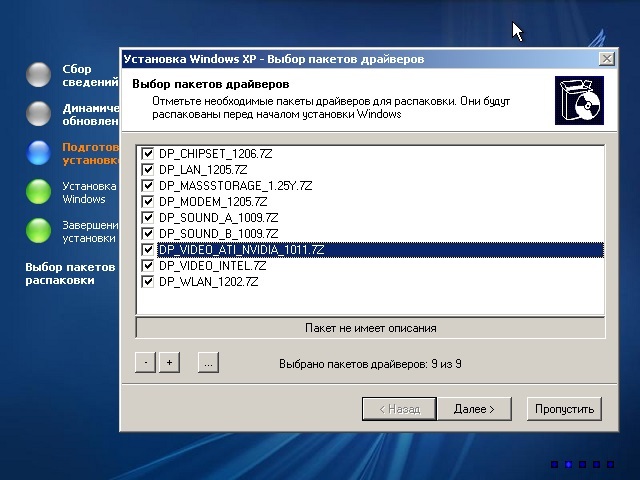Viewport: 640px width, 480px height.
Task: Click the blue orb beside Подготовка установки
Action: pyautogui.click(x=38, y=152)
